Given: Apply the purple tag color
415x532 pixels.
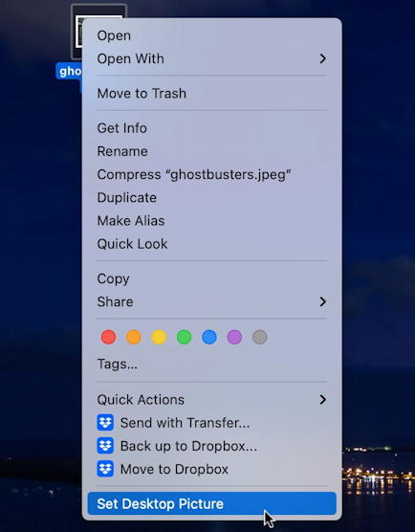Looking at the screenshot, I should click(x=234, y=337).
